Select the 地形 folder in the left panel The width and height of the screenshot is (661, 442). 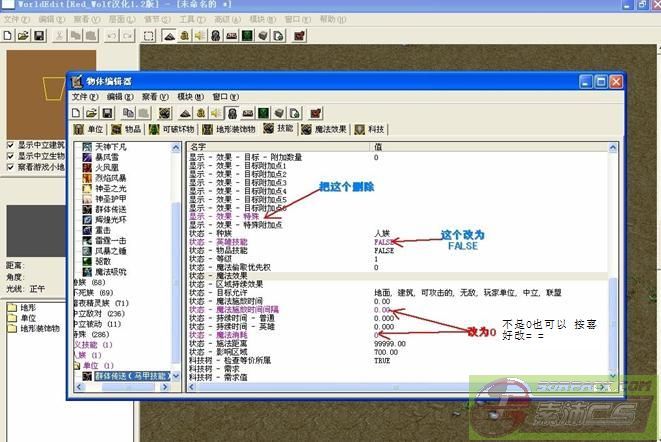pyautogui.click(x=29, y=308)
